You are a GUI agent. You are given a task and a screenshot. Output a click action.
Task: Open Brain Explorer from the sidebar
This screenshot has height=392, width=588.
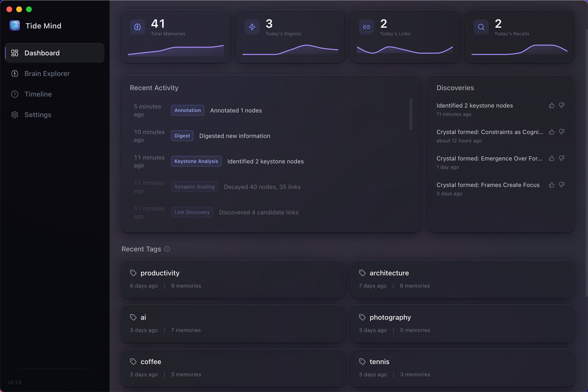(47, 73)
